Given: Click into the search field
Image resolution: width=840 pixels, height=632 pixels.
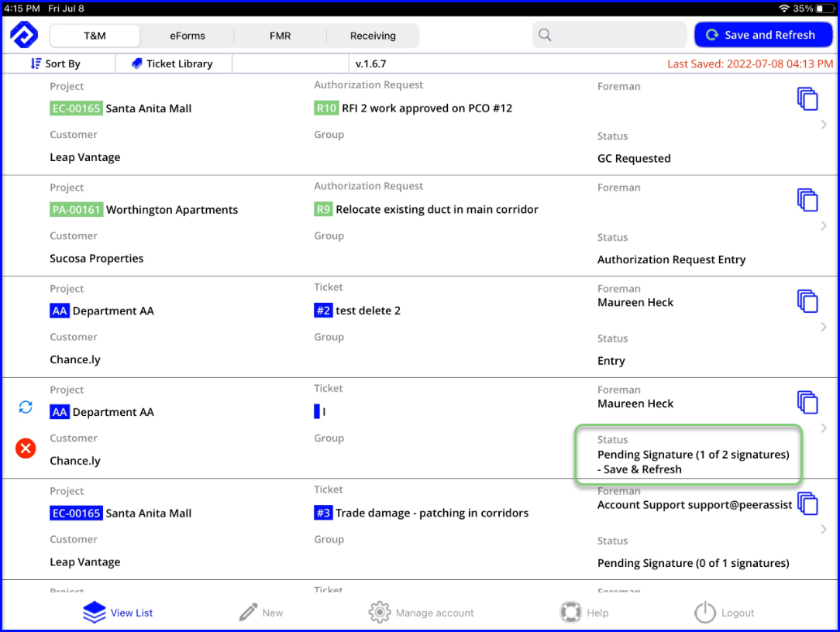Looking at the screenshot, I should click(x=610, y=35).
